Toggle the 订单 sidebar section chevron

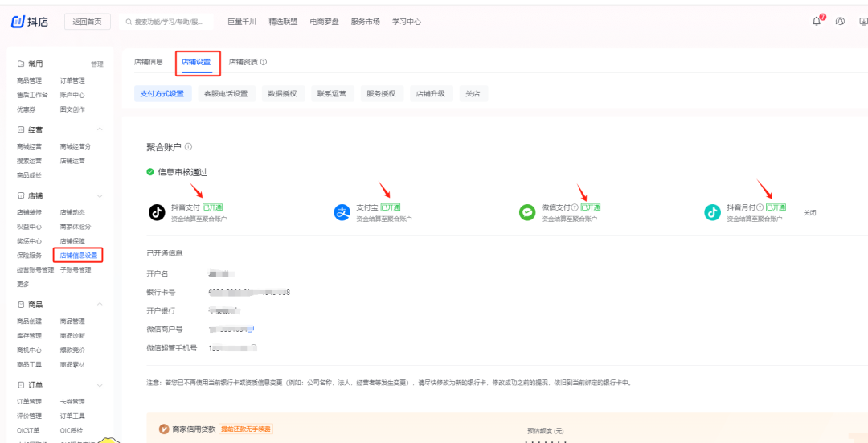click(x=100, y=385)
